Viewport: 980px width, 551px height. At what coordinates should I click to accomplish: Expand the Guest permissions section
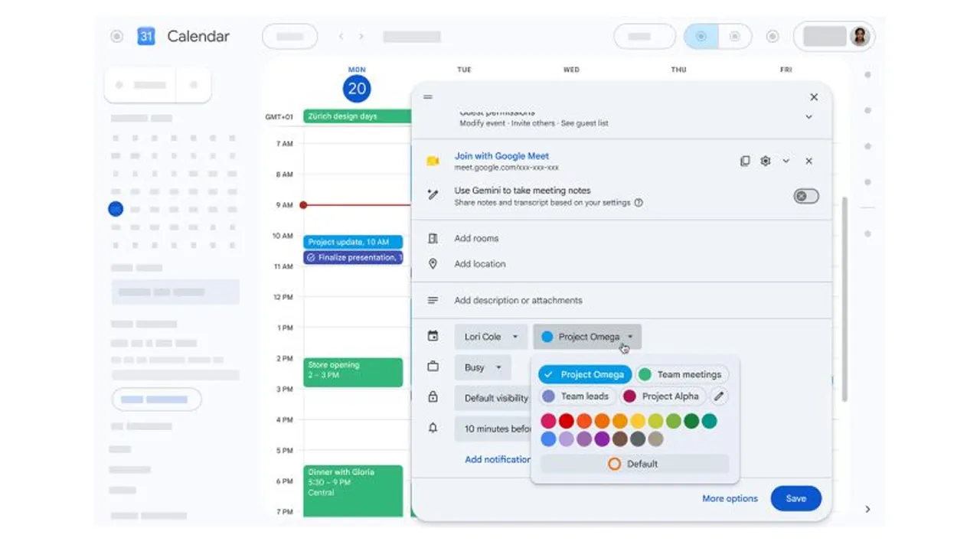click(x=808, y=117)
